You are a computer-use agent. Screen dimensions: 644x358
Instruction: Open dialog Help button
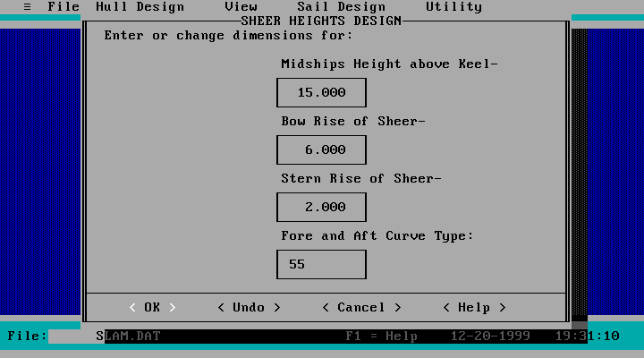coord(474,307)
